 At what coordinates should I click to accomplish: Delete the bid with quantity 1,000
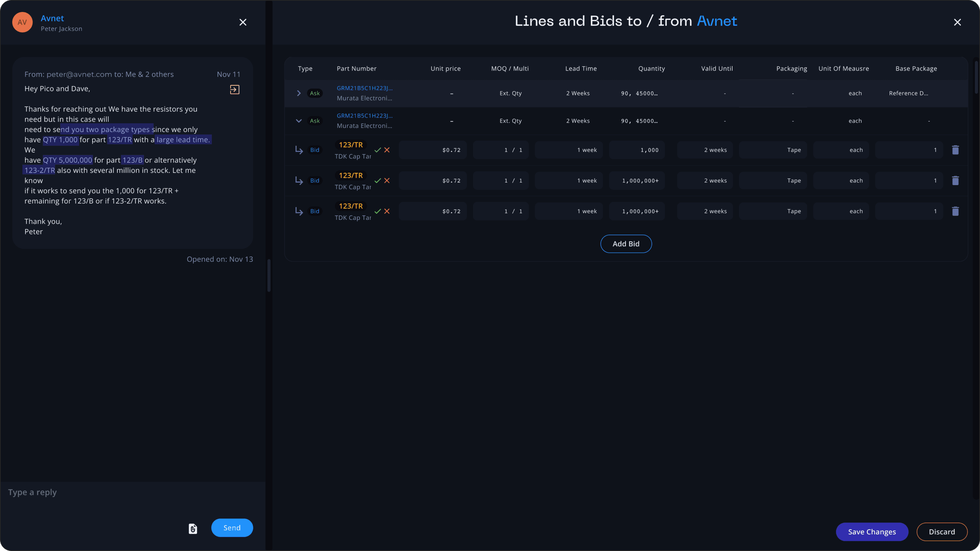click(955, 150)
